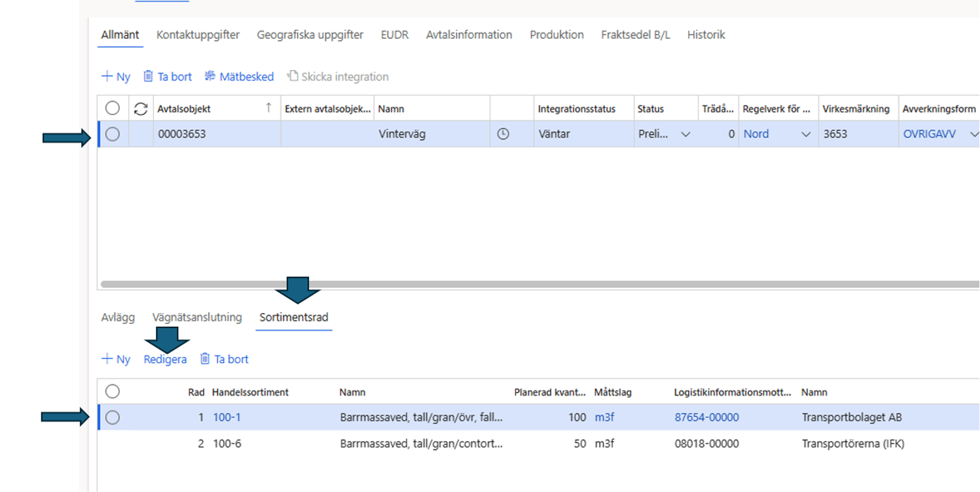This screenshot has width=980, height=492.
Task: Open the Regelverk dropdown with Nord value
Action: pyautogui.click(x=806, y=135)
